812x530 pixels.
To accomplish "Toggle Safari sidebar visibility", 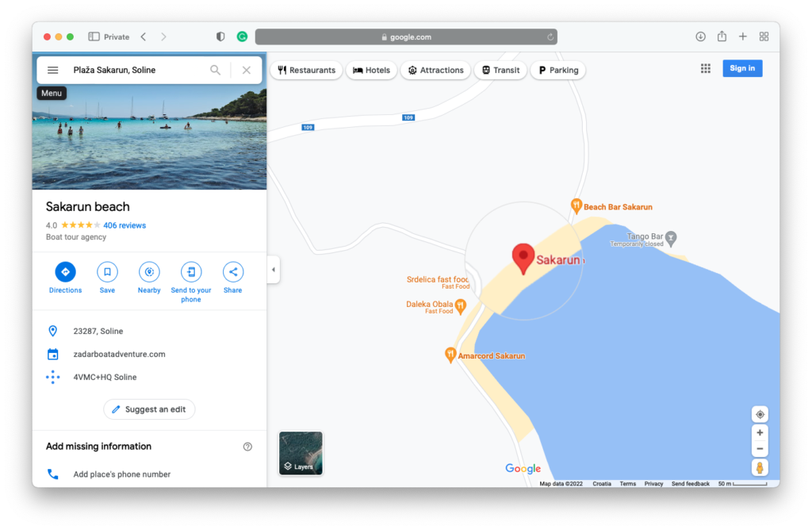I will pyautogui.click(x=94, y=36).
